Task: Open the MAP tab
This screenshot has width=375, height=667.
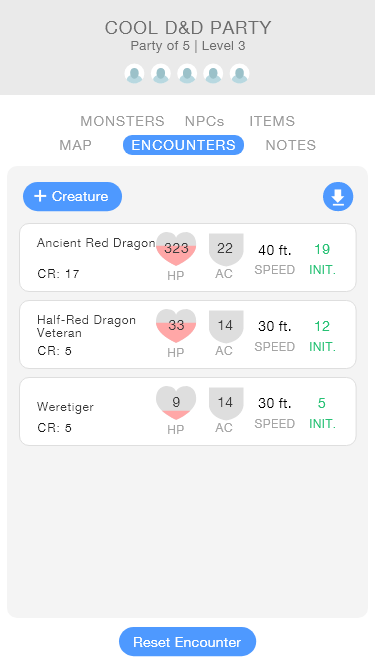Action: (x=75, y=145)
